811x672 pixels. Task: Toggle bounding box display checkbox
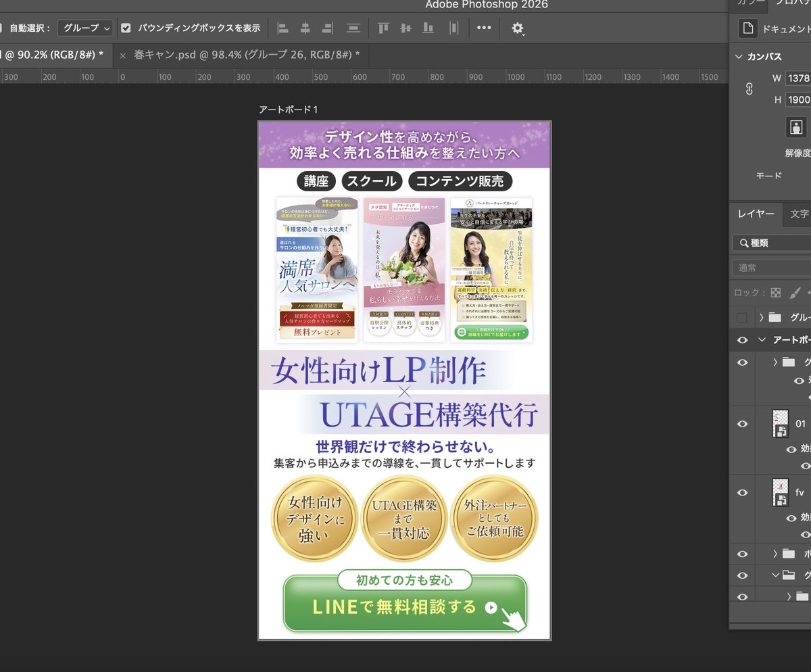point(126,28)
